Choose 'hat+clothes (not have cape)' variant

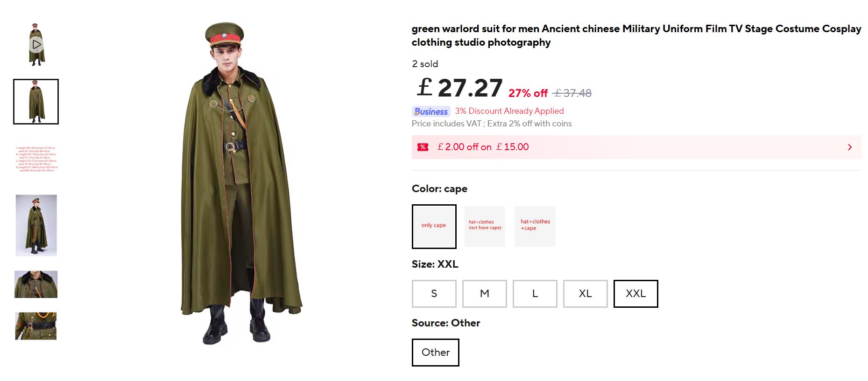(x=485, y=226)
